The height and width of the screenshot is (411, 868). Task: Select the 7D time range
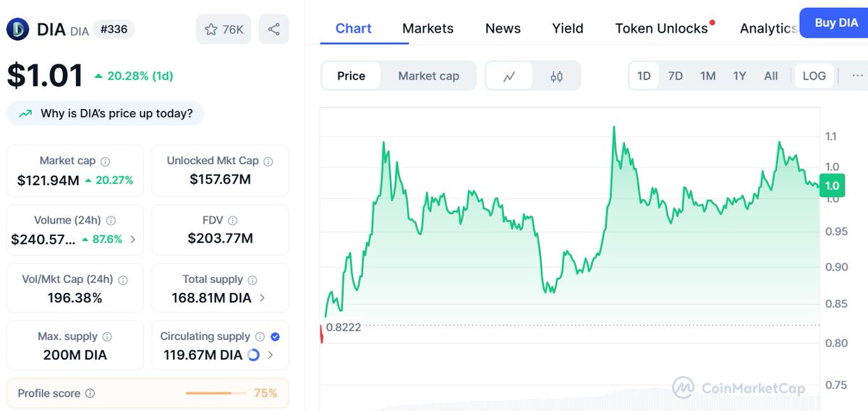point(676,76)
